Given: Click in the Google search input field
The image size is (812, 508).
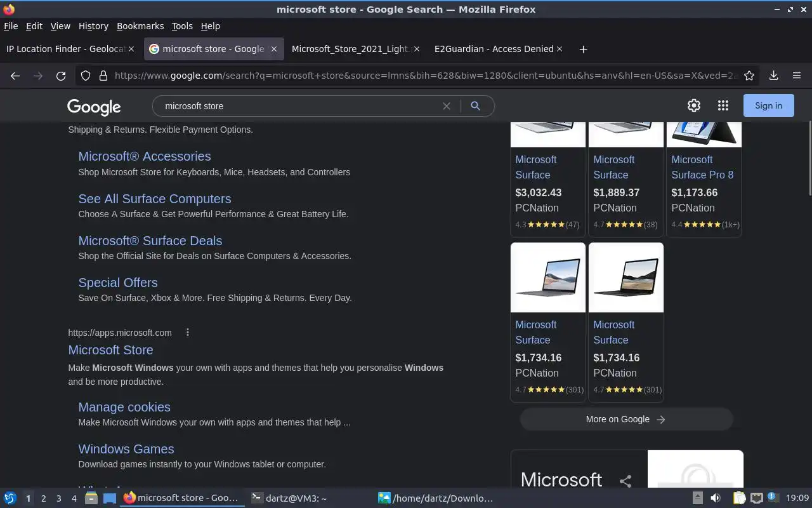Looking at the screenshot, I should point(298,106).
